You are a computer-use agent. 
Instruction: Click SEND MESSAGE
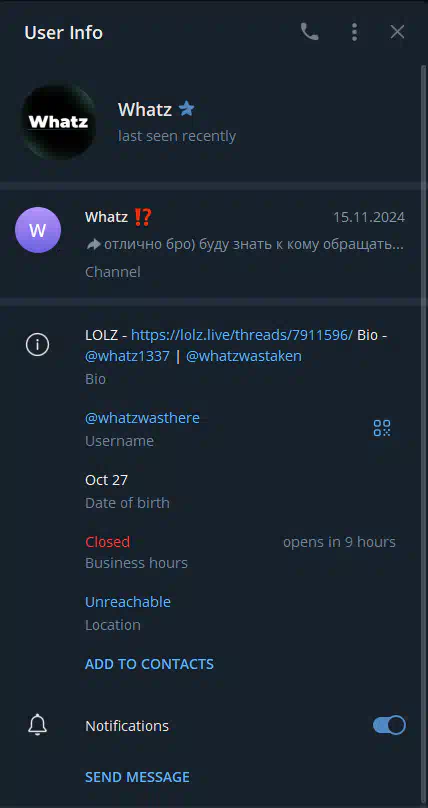pyautogui.click(x=138, y=777)
